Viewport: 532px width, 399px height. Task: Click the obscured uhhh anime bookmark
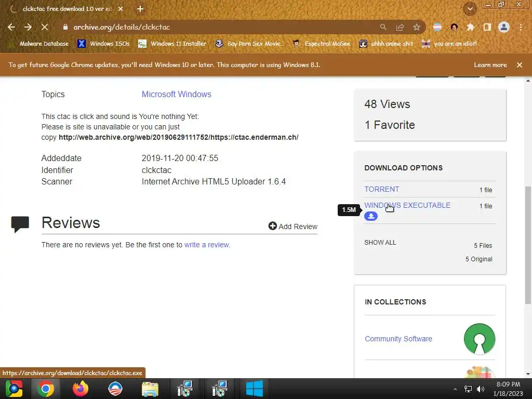(386, 44)
